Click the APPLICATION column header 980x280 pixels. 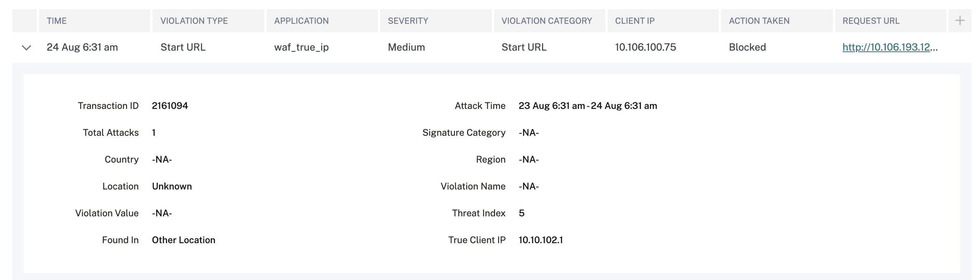[322, 21]
